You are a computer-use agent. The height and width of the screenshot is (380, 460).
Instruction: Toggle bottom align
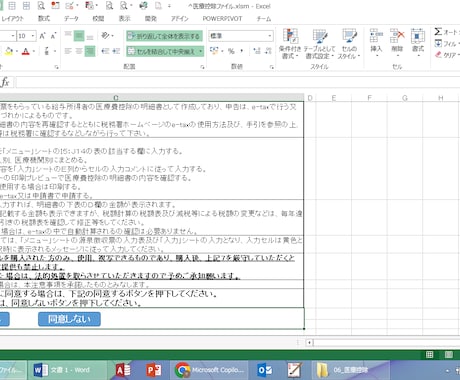click(90, 36)
